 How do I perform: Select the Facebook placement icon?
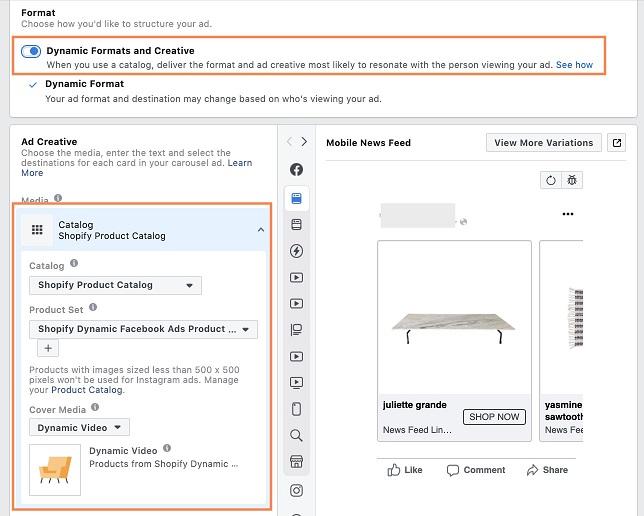click(x=297, y=170)
